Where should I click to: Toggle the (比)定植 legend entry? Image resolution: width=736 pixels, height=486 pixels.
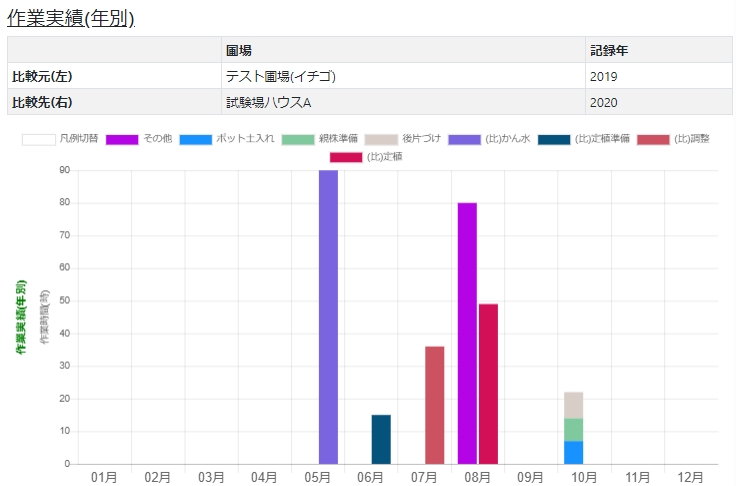click(x=346, y=156)
